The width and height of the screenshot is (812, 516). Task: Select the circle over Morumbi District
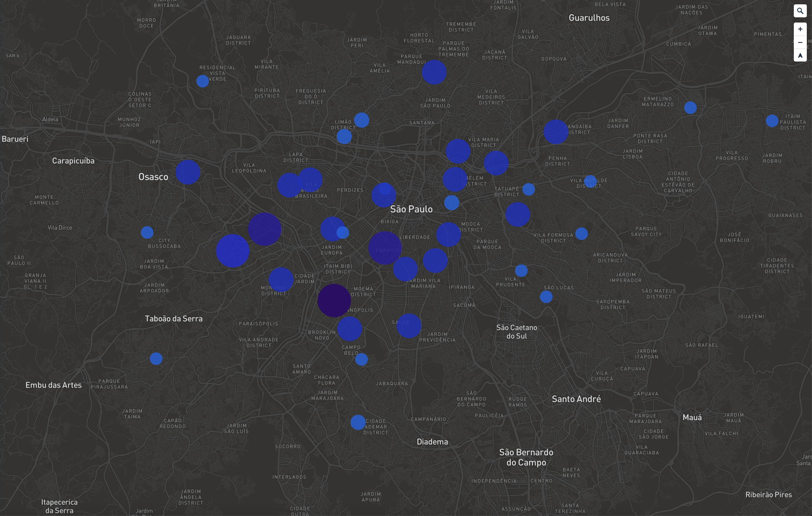[x=281, y=279]
